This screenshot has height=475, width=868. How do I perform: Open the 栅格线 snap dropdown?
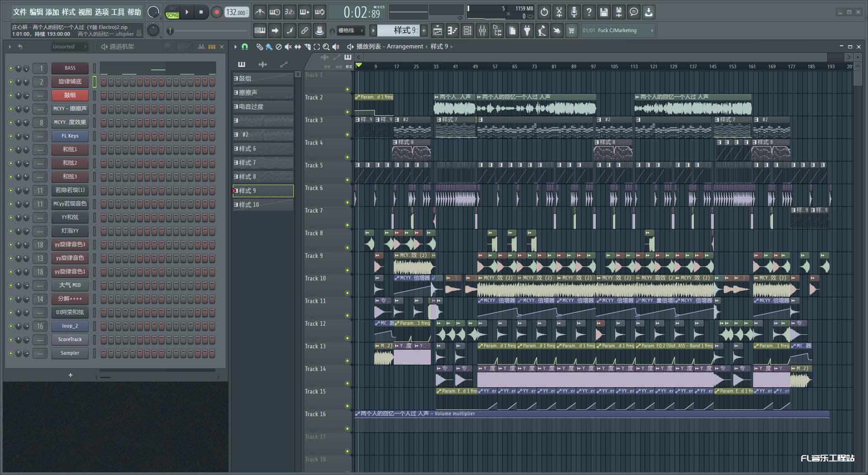click(x=351, y=31)
